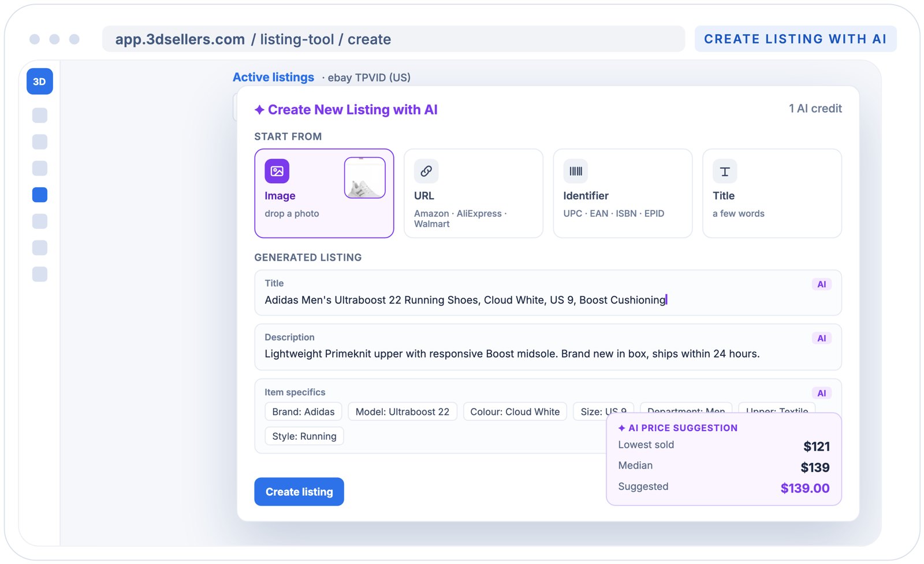
Task: Click the sparkle icon beside Create New Listing
Action: point(259,110)
